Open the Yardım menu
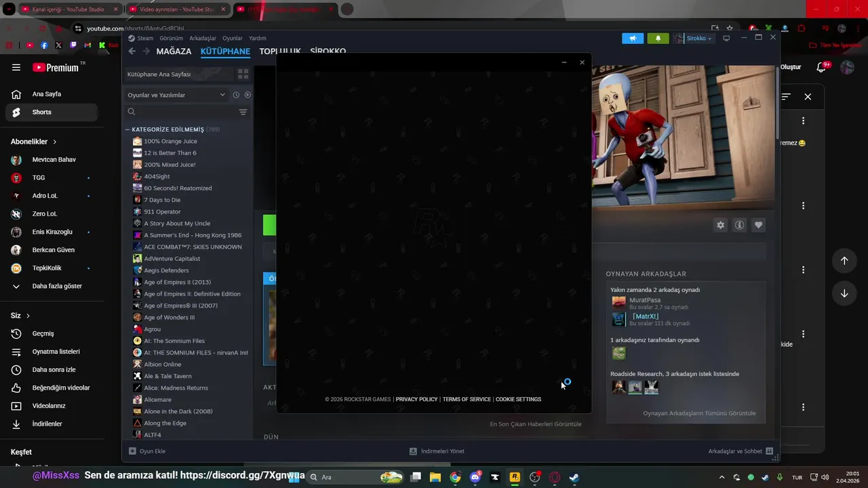The width and height of the screenshot is (868, 488). (258, 38)
